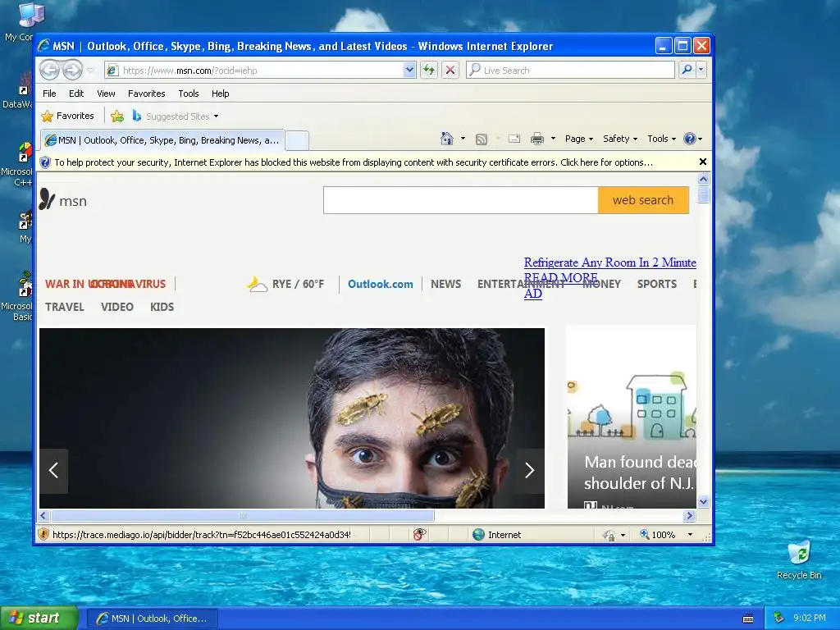The width and height of the screenshot is (840, 630).
Task: Open the Safety command bar menu
Action: pyautogui.click(x=620, y=139)
